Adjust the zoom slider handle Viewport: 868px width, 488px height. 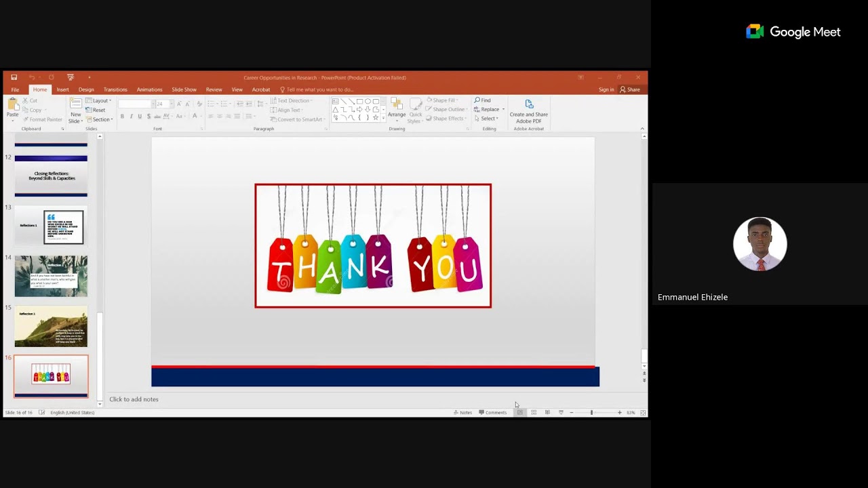pos(591,412)
